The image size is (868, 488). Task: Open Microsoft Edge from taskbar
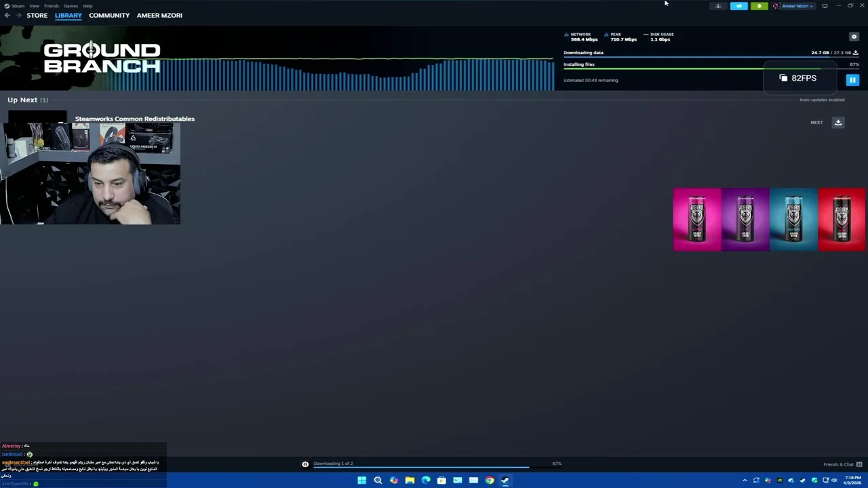coord(426,481)
